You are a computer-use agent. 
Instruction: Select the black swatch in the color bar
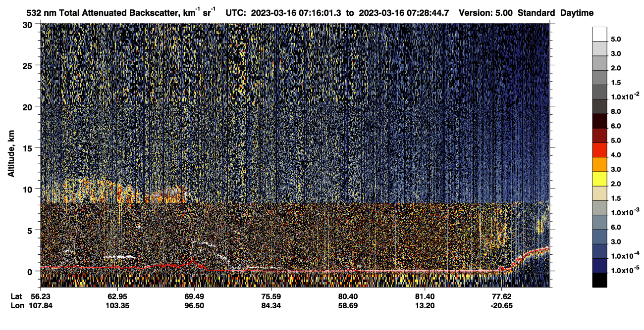click(x=599, y=280)
